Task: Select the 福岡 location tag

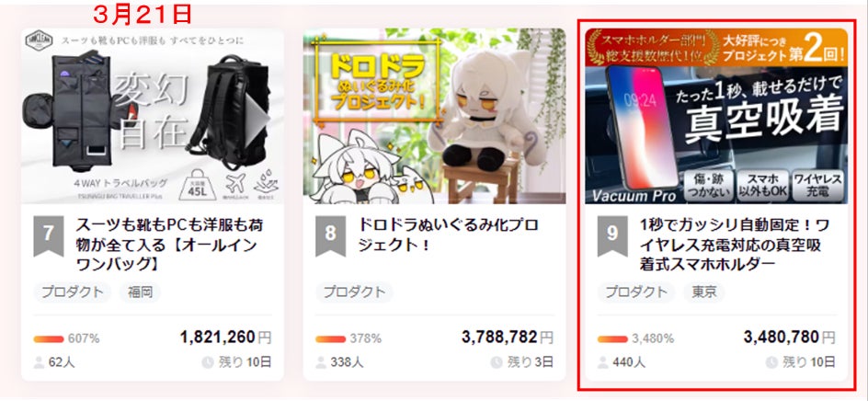Action: point(140,292)
